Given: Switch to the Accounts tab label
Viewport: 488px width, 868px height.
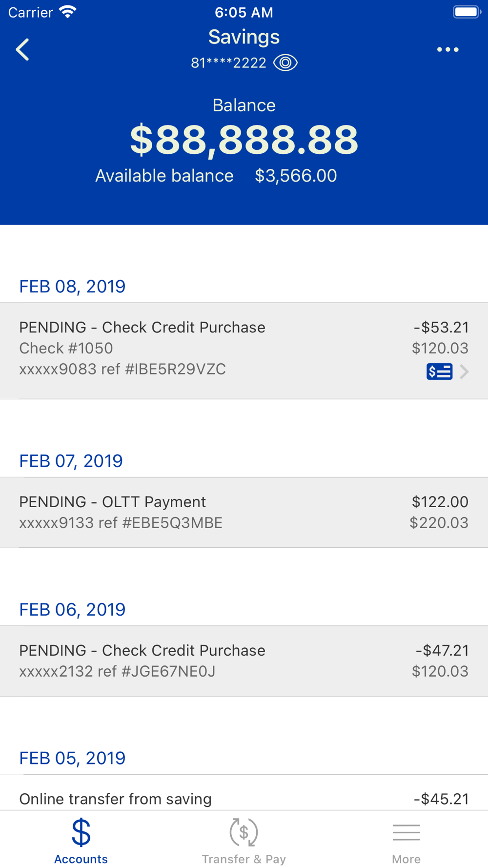Looking at the screenshot, I should point(81,859).
